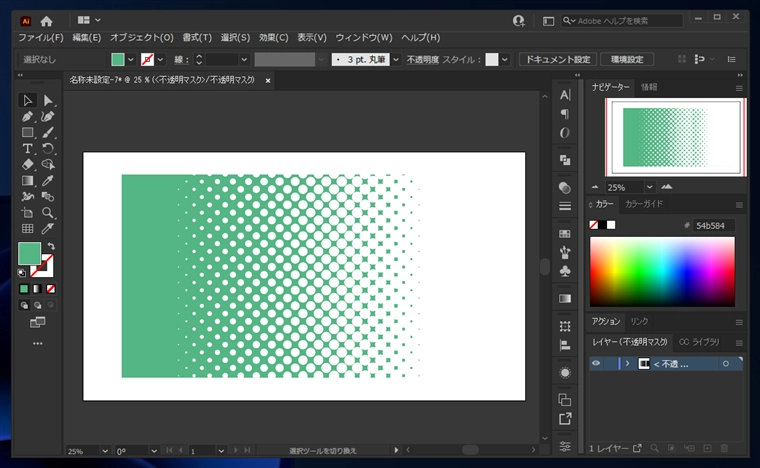760x468 pixels.
Task: Select the Shape Builder tool
Action: tap(48, 164)
